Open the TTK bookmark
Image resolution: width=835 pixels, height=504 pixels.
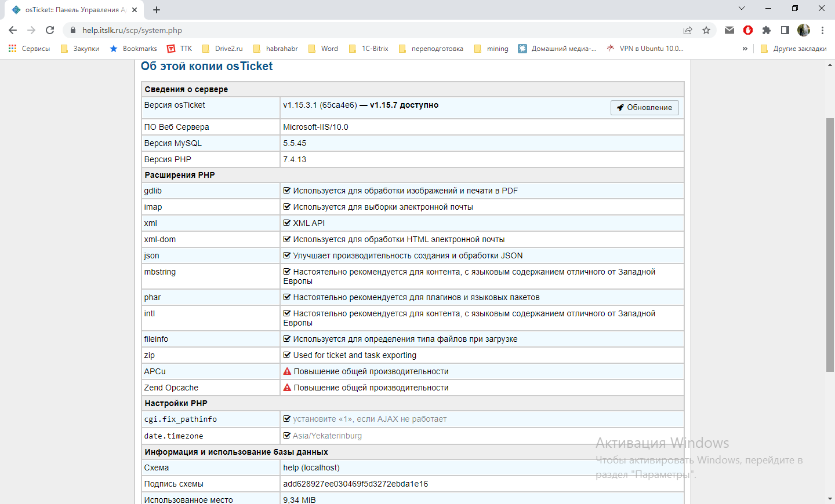coord(179,49)
